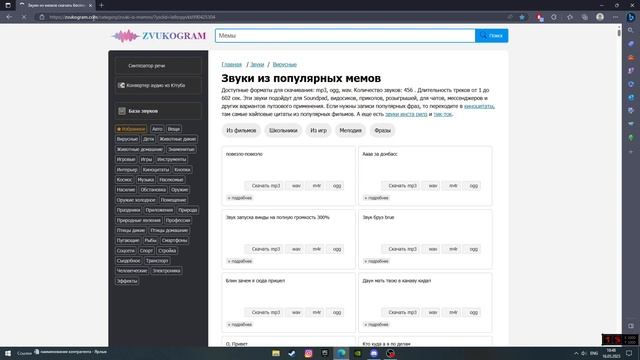Click the YouTube converter icon in sidebar
640x360 pixels.
click(x=121, y=85)
